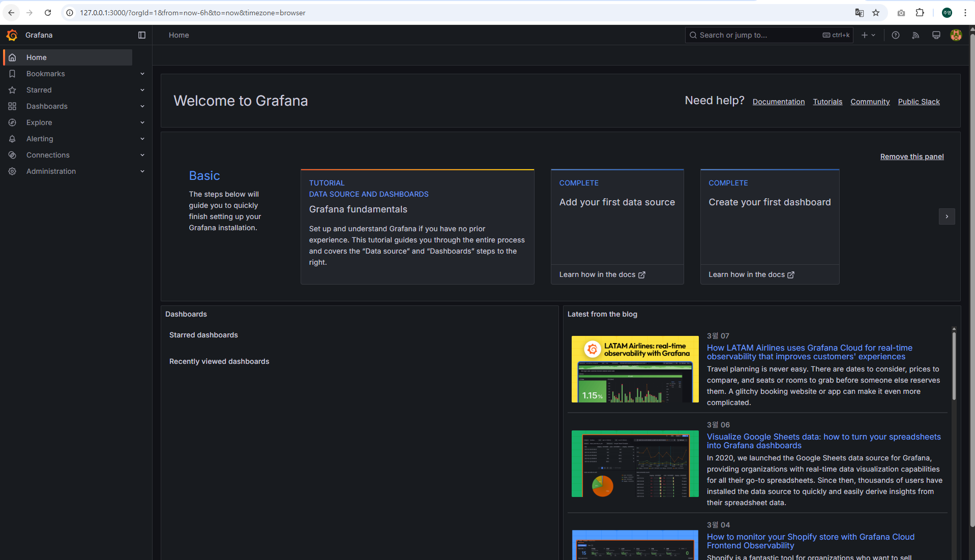Screen dimensions: 975x560
Task: Open the Chrome three-dot menu
Action: pyautogui.click(x=965, y=13)
